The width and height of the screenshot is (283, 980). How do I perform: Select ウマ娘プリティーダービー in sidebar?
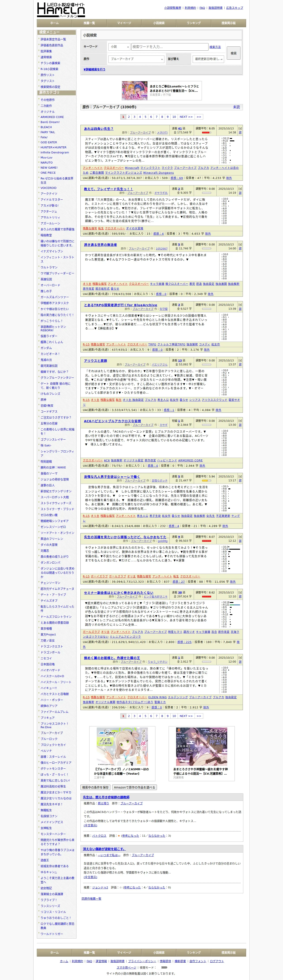pyautogui.click(x=58, y=273)
